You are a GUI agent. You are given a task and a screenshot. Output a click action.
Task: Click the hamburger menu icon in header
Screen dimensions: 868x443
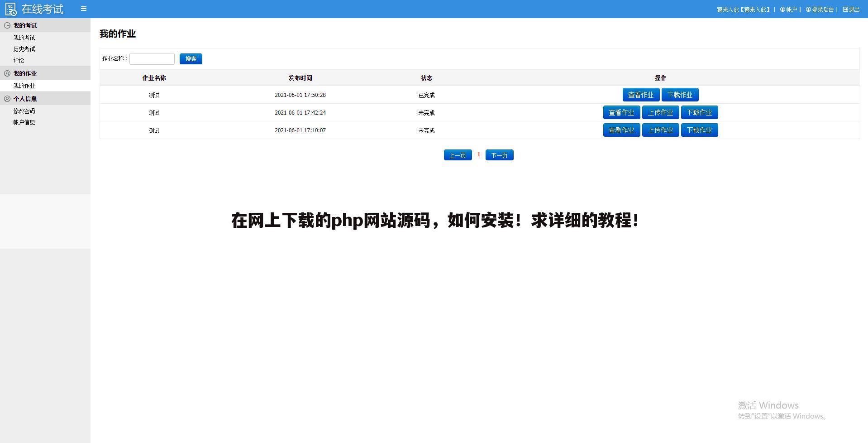[83, 9]
